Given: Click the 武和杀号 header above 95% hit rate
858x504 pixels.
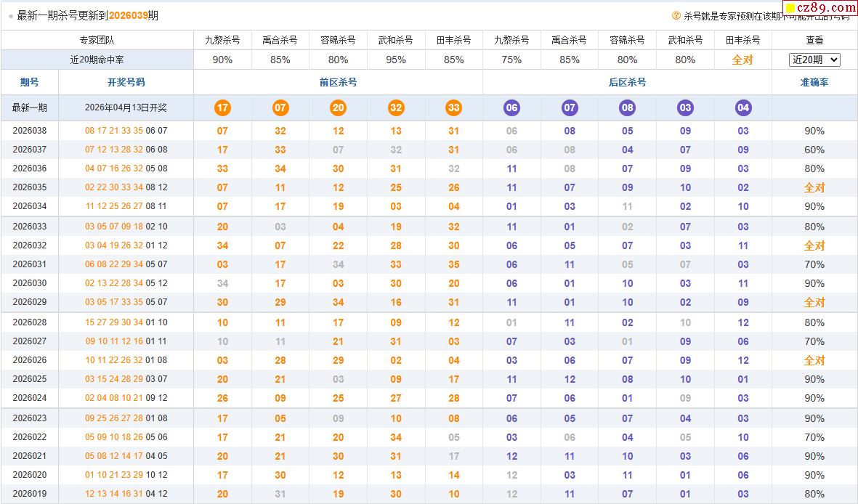Looking at the screenshot, I should (396, 40).
